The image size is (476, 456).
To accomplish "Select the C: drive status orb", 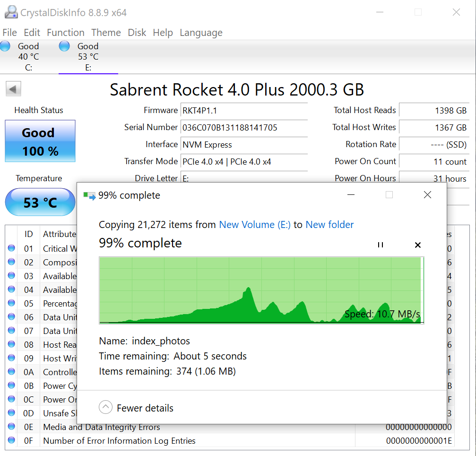I will pyautogui.click(x=5, y=46).
